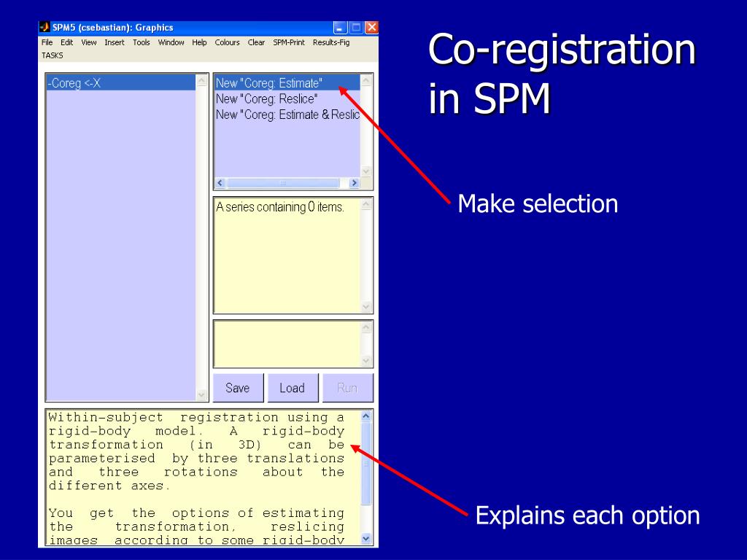Click "A series containing 0 items." text
Image resolution: width=747 pixels, height=560 pixels.
pos(280,207)
